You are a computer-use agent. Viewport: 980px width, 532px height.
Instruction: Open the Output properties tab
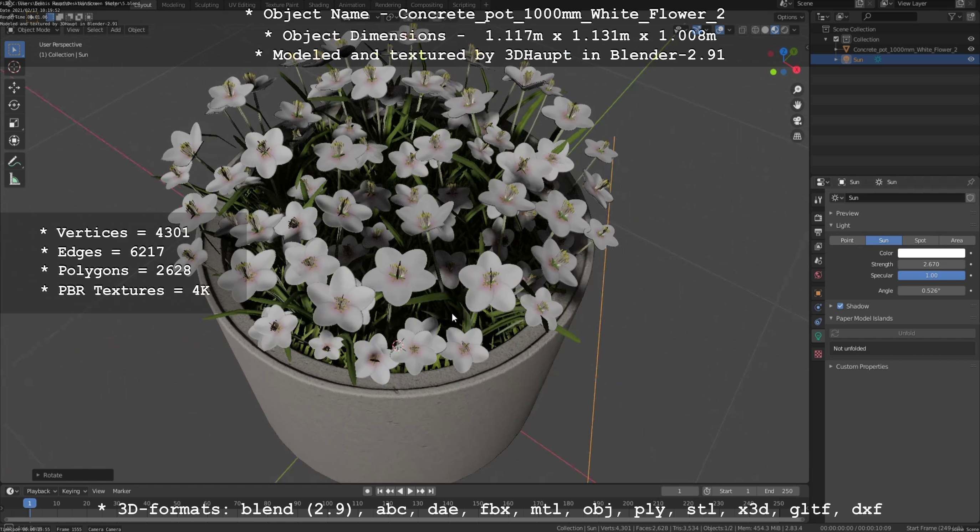coord(818,232)
